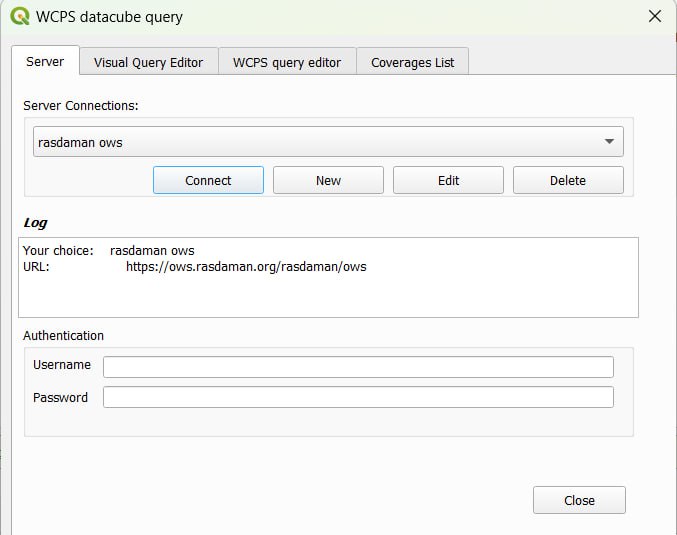Click the 'rasdaman ows' connection text
Viewport: 677px width, 535px height.
(80, 142)
